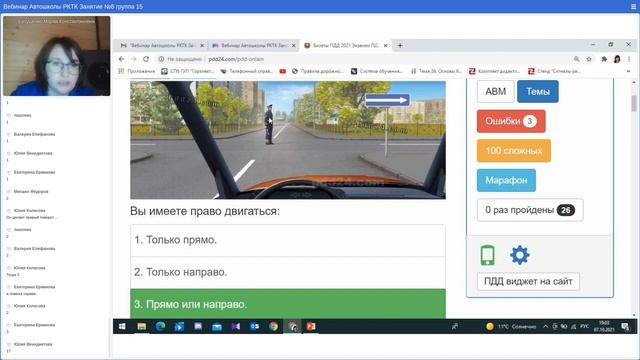
Task: Open the Тема 26 Основы bookmark
Action: point(436,71)
